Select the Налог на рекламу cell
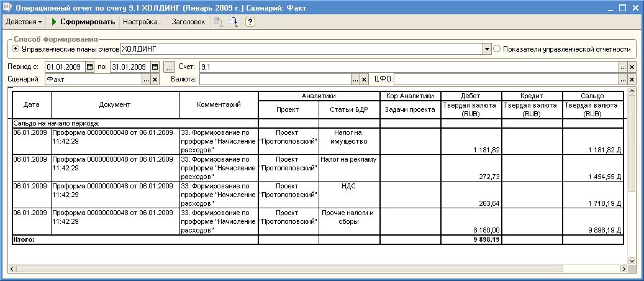This screenshot has width=644, height=281. tap(349, 167)
